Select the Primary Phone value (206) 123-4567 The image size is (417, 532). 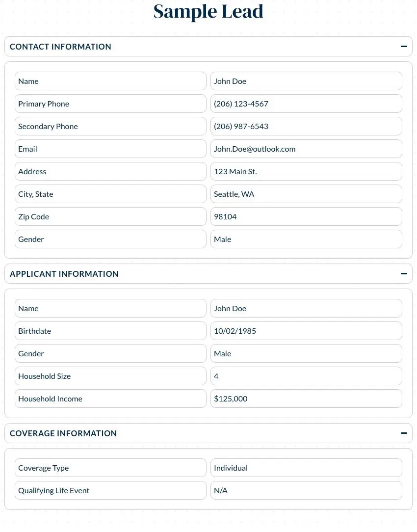coord(306,104)
